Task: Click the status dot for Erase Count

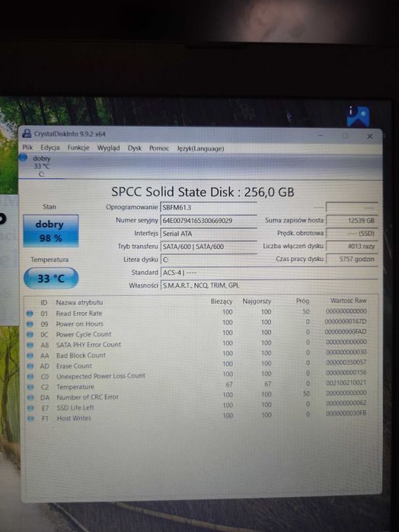Action: click(30, 366)
